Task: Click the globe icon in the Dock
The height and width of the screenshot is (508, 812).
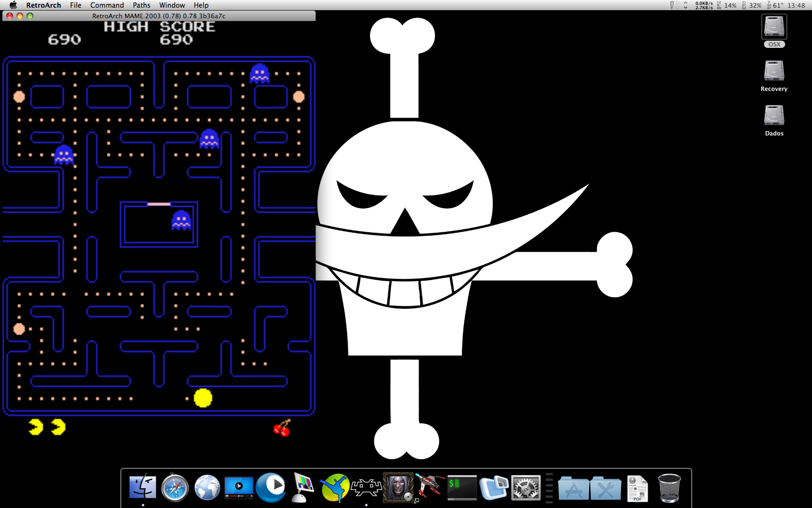Action: point(207,488)
